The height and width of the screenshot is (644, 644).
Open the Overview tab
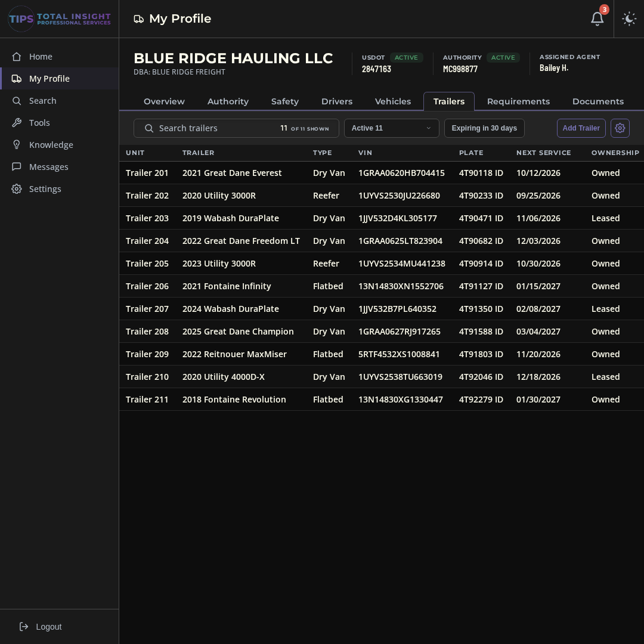(164, 101)
